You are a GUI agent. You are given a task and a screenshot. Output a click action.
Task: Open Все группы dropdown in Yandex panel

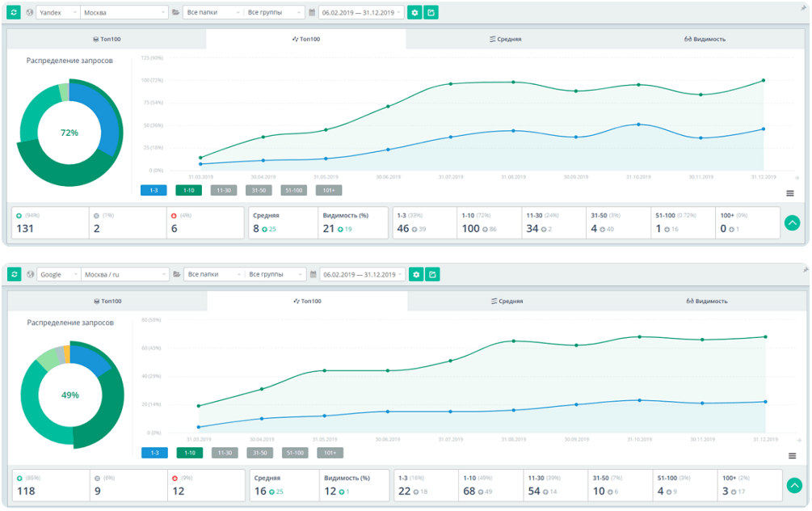pyautogui.click(x=274, y=12)
